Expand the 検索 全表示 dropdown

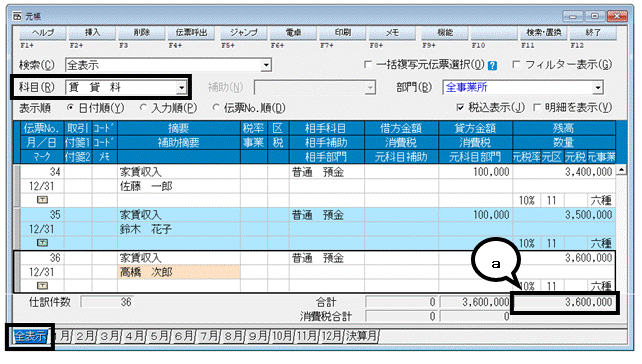click(266, 65)
